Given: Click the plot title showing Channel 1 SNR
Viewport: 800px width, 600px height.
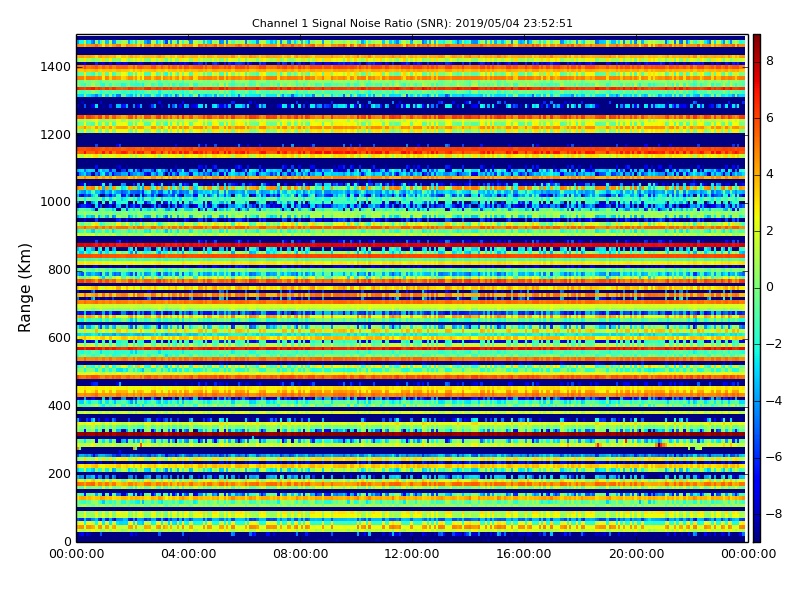Looking at the screenshot, I should [x=412, y=23].
